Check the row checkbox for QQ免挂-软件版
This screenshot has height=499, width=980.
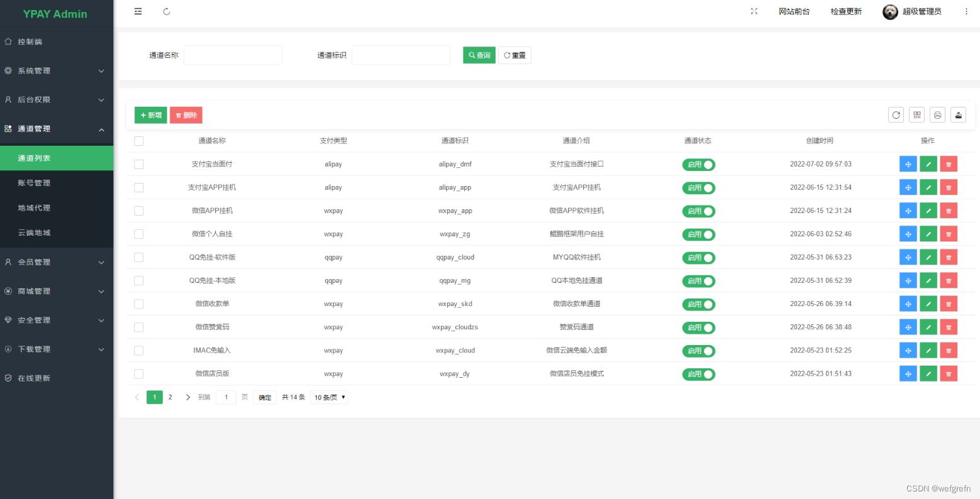[x=138, y=257]
